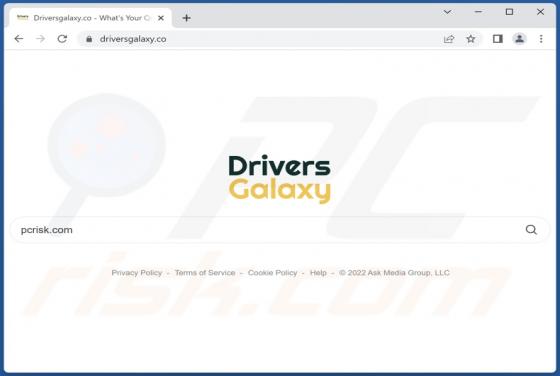The width and height of the screenshot is (560, 376).
Task: Open Chrome's three-dot menu
Action: [x=541, y=39]
